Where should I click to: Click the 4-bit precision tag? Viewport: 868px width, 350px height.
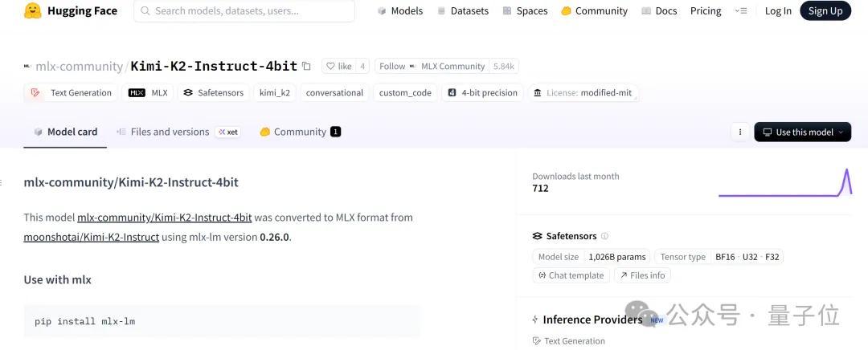coord(483,93)
